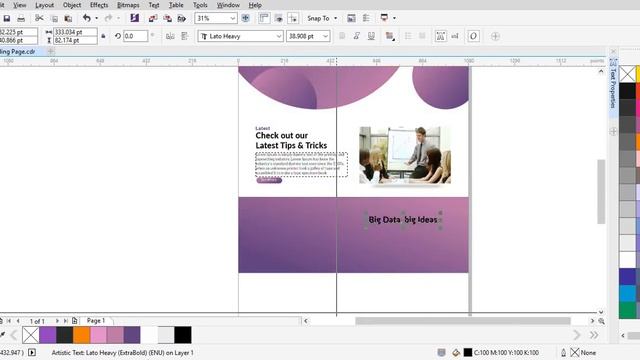Viewport: 640px width, 360px height.
Task: Click the object height field 82.174 pt
Action: [75, 40]
